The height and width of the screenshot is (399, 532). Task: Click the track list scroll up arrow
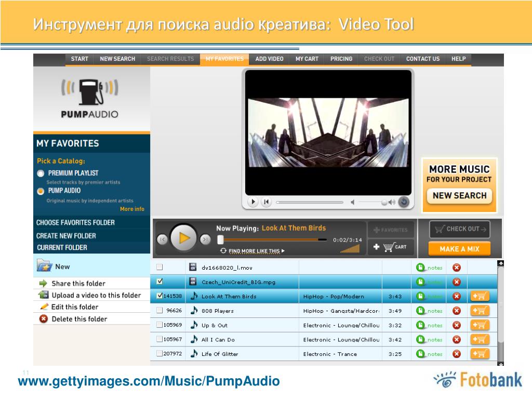tap(500, 263)
